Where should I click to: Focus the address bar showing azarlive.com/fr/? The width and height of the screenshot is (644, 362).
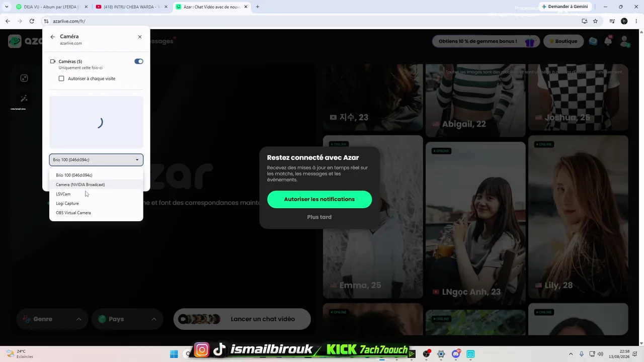pyautogui.click(x=312, y=21)
